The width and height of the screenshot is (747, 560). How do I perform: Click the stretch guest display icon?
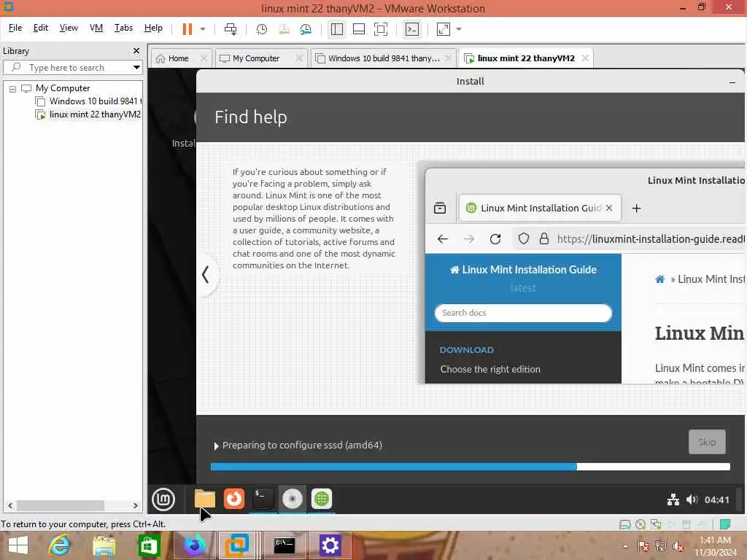point(444,29)
